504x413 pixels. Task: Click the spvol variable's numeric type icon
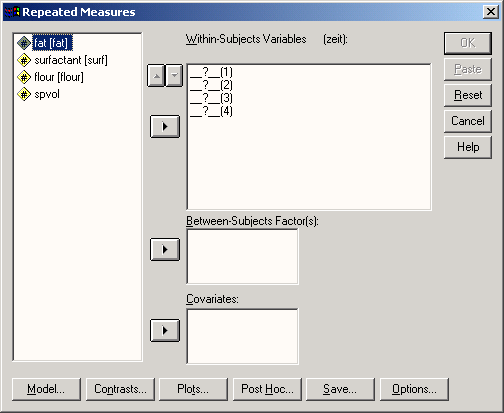(24, 94)
